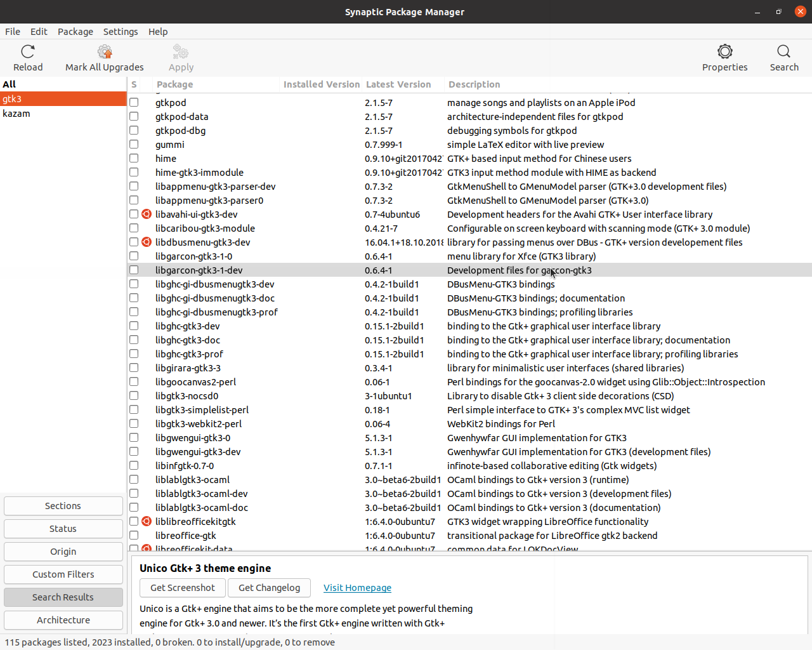The image size is (812, 650).
Task: Check the box next to libgtk3-nocsd0
Action: pyautogui.click(x=134, y=395)
